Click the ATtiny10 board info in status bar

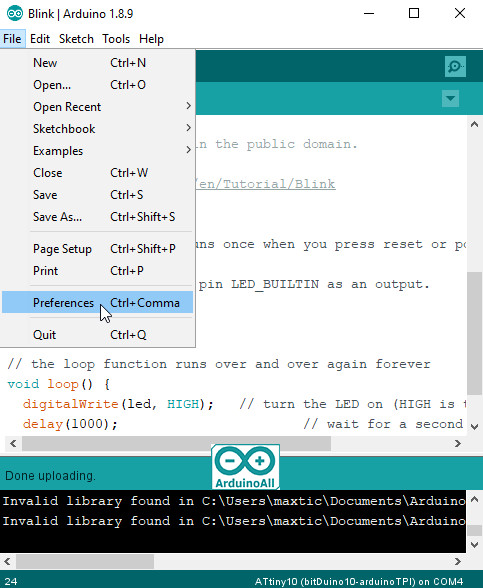[359, 581]
